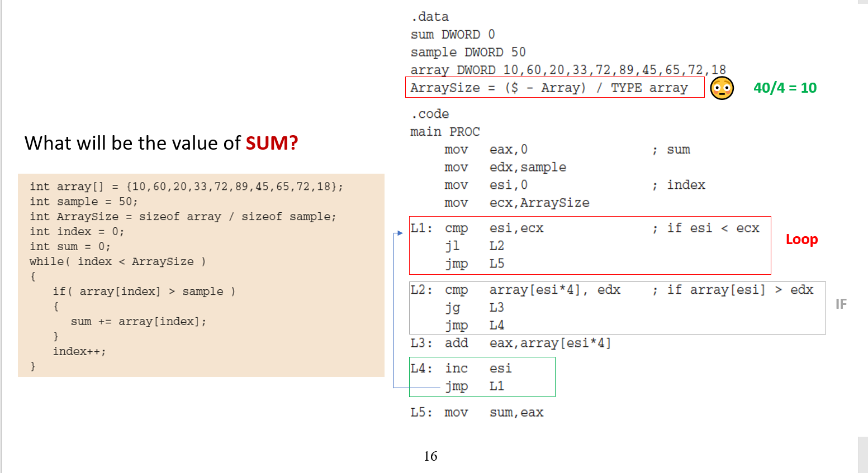Click the "inc esi" line in green box
The image size is (868, 473).
coord(478,369)
